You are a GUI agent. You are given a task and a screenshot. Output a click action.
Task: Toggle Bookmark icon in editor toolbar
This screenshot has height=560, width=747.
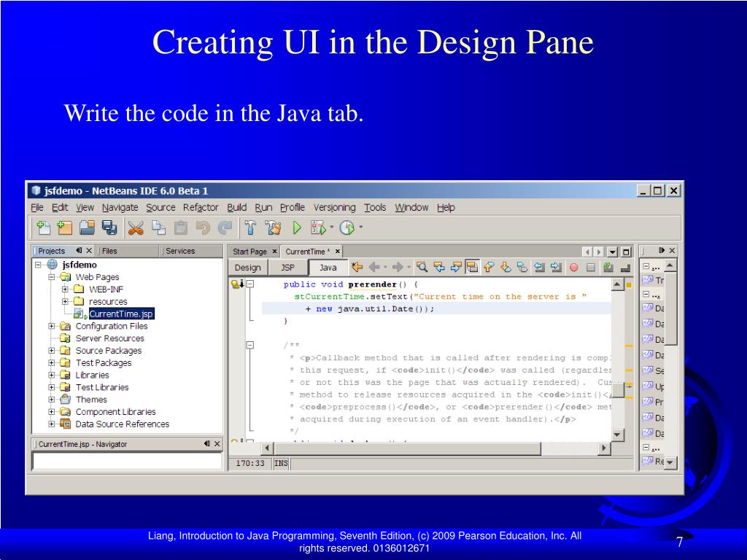point(522,267)
